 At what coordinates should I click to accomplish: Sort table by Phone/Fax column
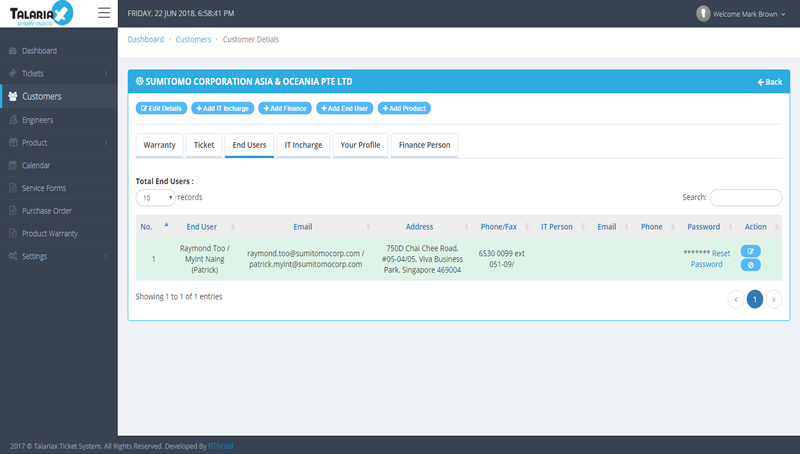(x=503, y=226)
